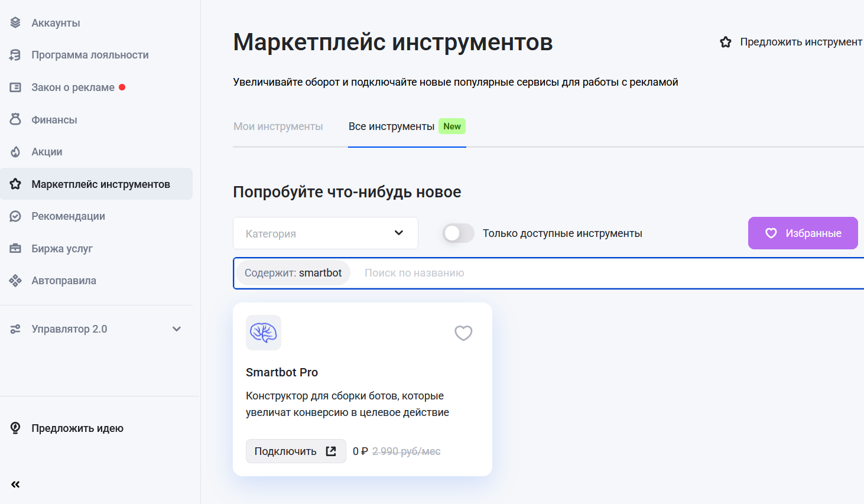Click the star icon beside Предложить инструмент
The image size is (864, 504).
[x=726, y=42]
